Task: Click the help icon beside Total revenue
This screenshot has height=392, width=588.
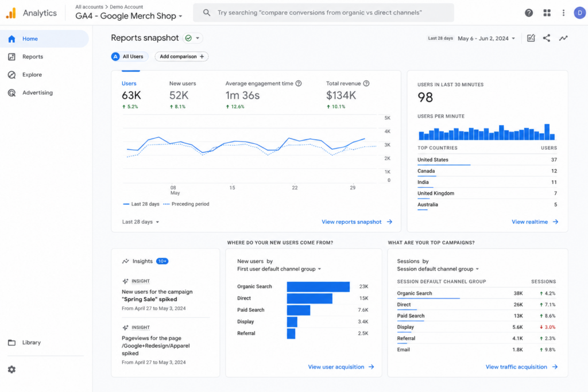Action: pyautogui.click(x=366, y=83)
